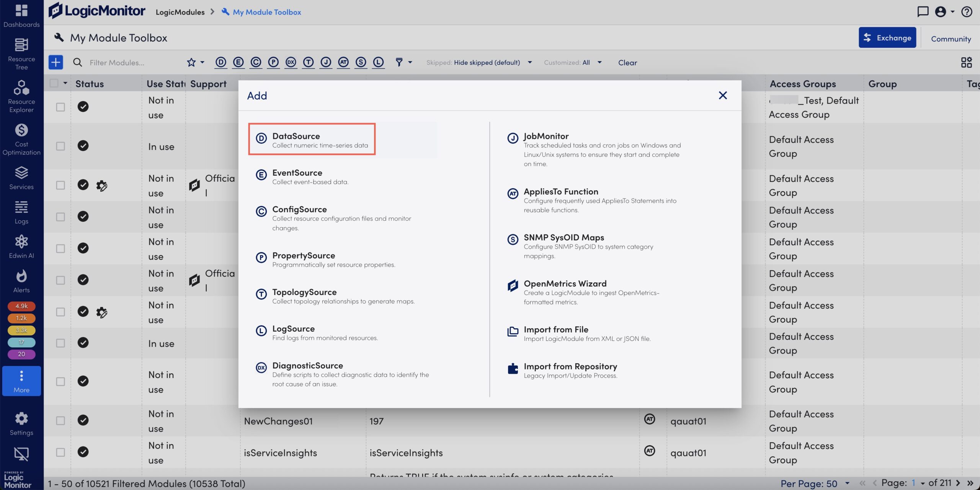Open the Logs section
Viewport: 980px width, 490px height.
click(21, 213)
